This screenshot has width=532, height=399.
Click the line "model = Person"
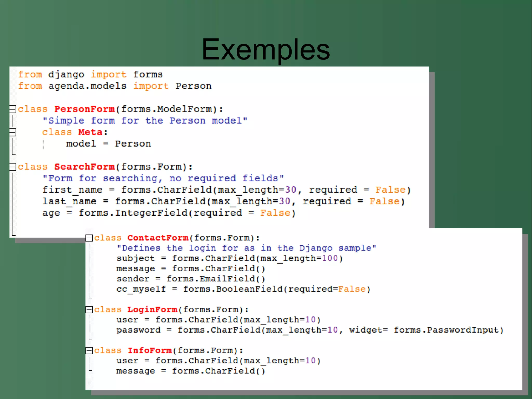(109, 144)
